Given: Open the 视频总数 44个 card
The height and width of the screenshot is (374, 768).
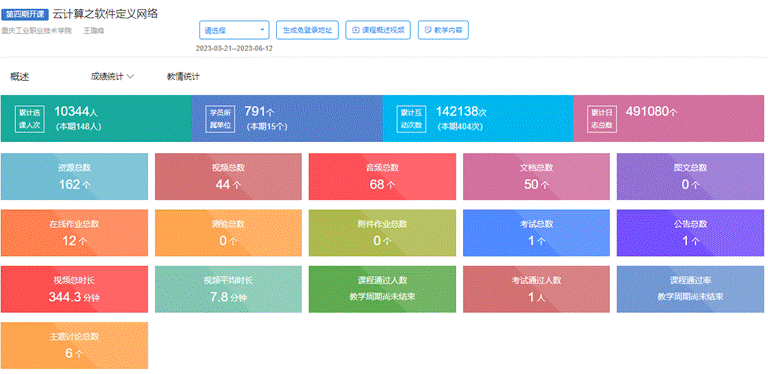Looking at the screenshot, I should (228, 177).
